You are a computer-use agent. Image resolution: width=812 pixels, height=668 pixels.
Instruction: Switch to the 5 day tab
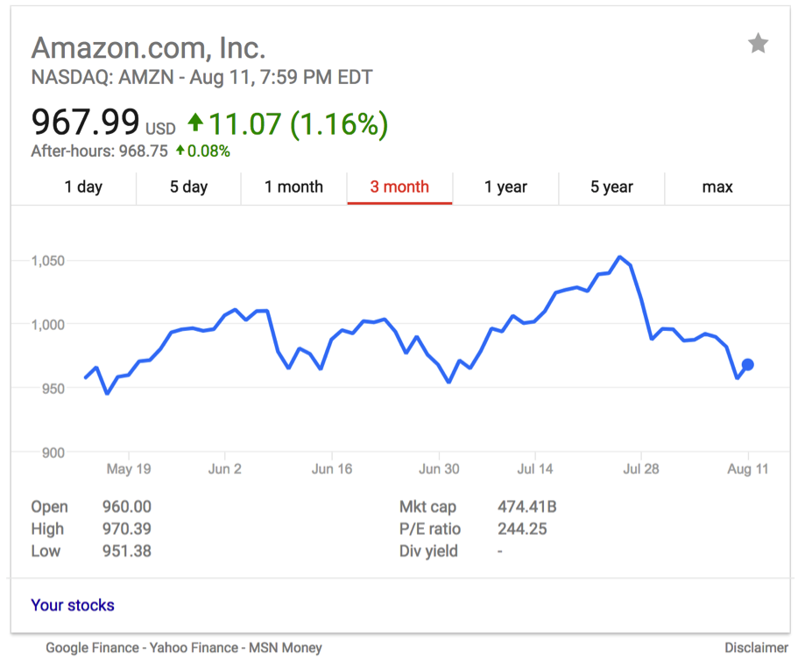[188, 186]
